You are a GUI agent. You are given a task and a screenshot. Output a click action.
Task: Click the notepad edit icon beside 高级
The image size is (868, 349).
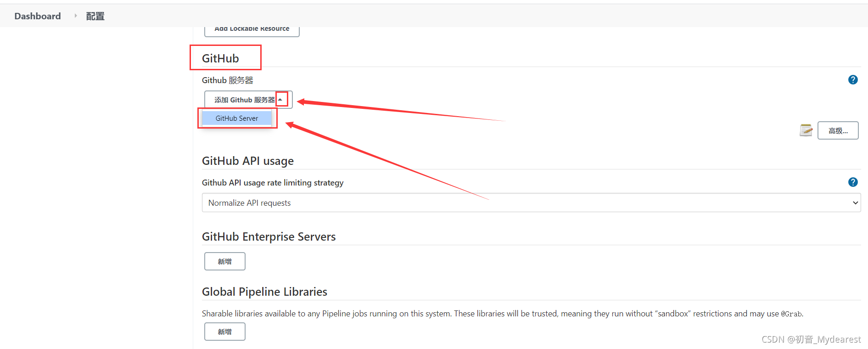click(806, 130)
